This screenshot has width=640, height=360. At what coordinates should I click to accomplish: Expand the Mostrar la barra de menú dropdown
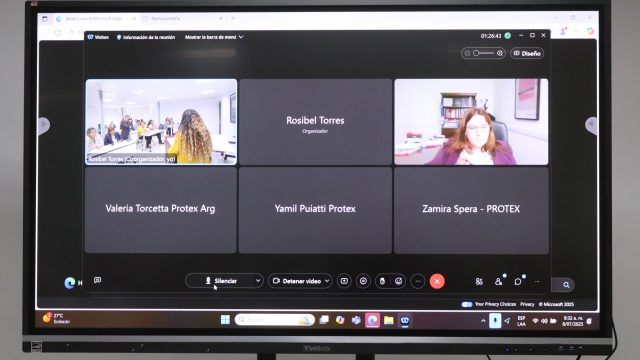(x=214, y=37)
